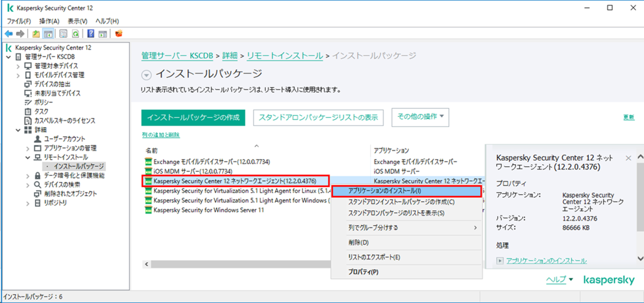The height and width of the screenshot is (303, 644).
Task: Click the デバイスの検索 magnifier icon
Action: (38, 184)
